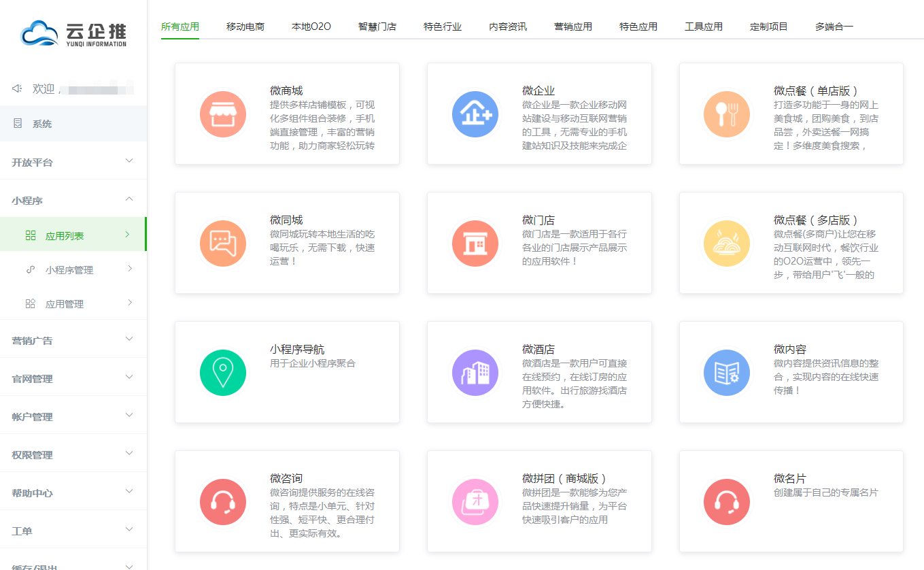Viewport: 924px width, 570px height.
Task: Expand the 开放平台 sidebar section
Action: click(x=73, y=163)
